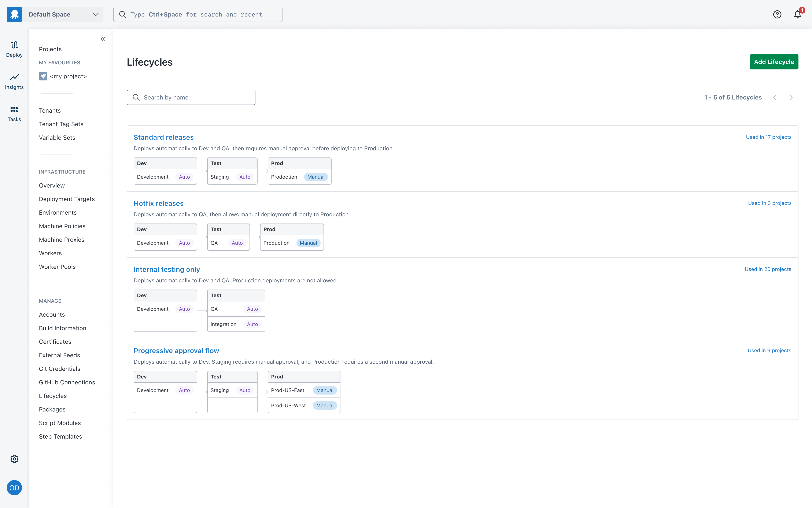Click the rocket icon for <my project>

point(43,76)
